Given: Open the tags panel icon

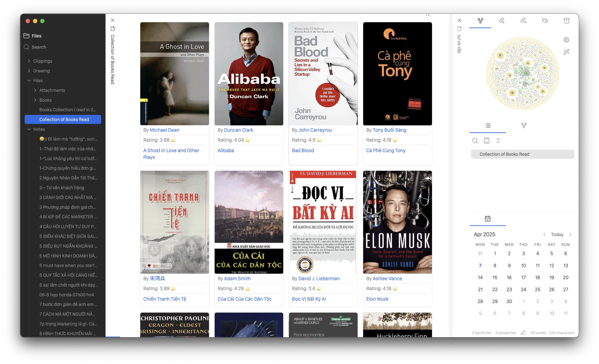Looking at the screenshot, I should tap(545, 21).
